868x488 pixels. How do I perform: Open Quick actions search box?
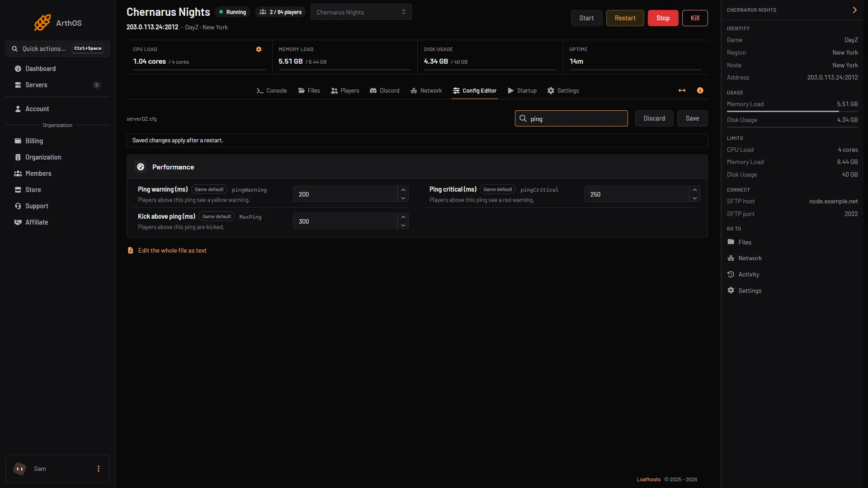[57, 49]
